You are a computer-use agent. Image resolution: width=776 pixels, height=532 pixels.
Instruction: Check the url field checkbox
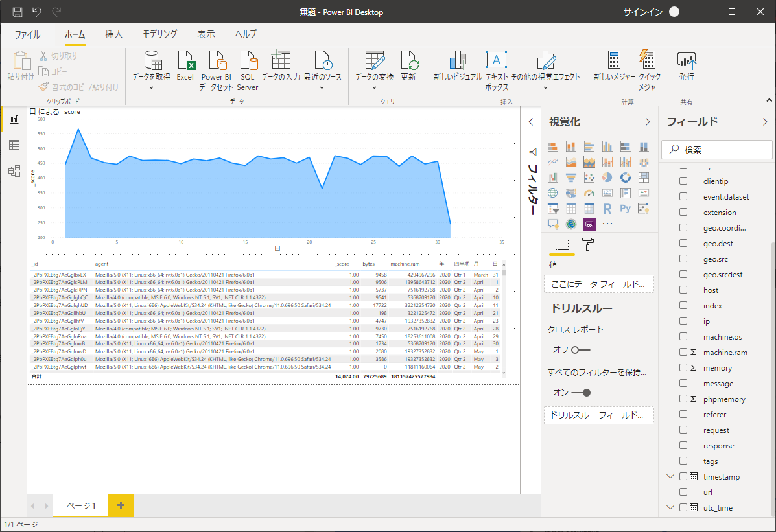click(683, 492)
